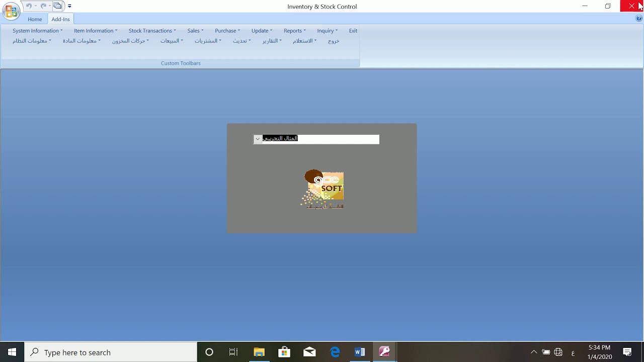Viewport: 644px width, 362px height.
Task: Open the Windows Start menu
Action: 12,352
